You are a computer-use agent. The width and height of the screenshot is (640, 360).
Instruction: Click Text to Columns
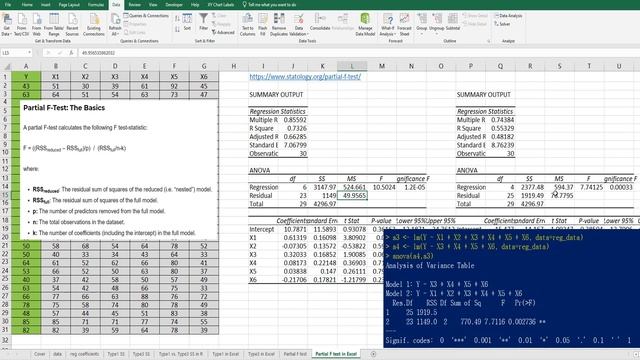[247, 24]
